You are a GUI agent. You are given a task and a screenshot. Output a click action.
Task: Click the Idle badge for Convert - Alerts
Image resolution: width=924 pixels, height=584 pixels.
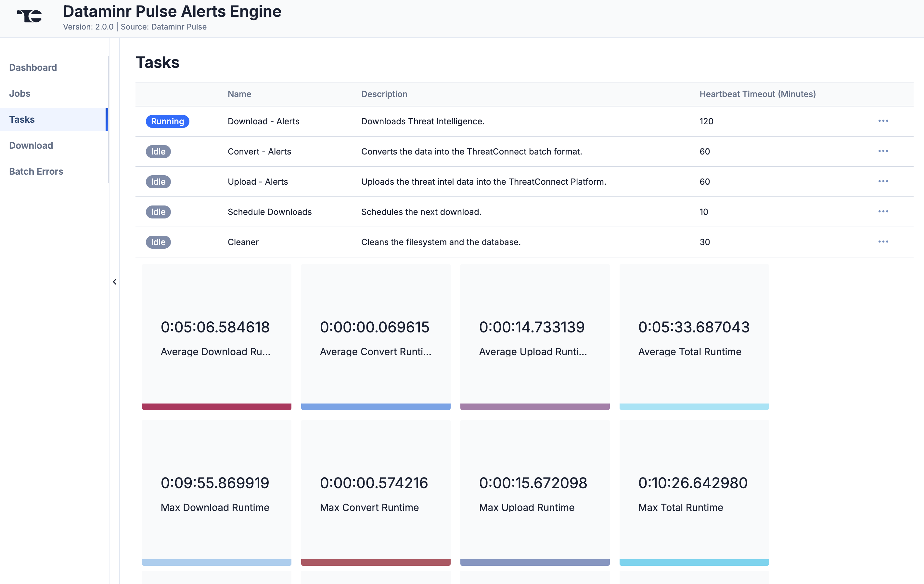pyautogui.click(x=158, y=152)
